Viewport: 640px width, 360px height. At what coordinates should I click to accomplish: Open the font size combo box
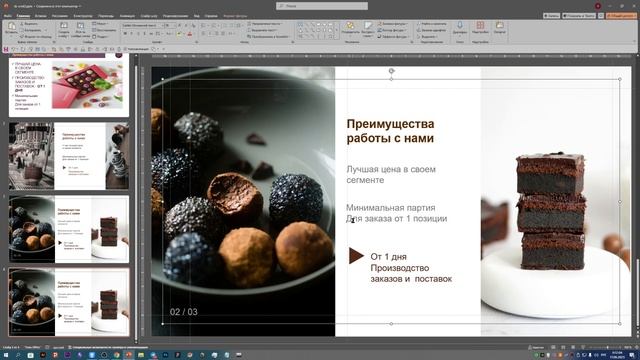point(170,25)
